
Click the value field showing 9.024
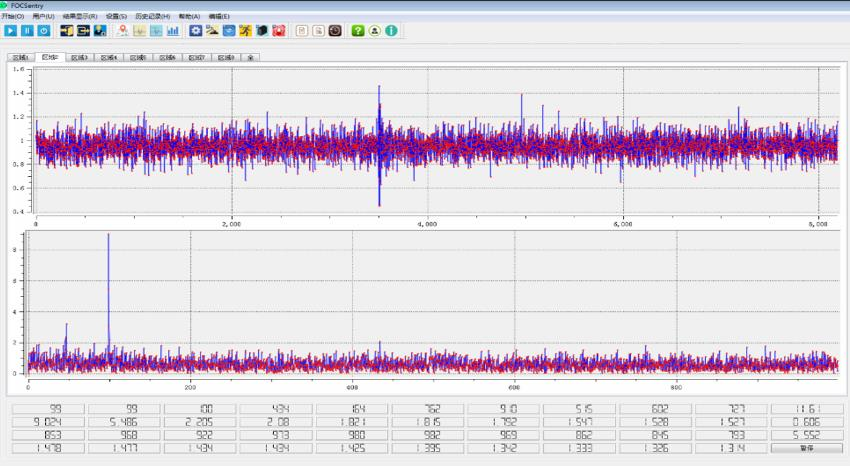point(46,422)
